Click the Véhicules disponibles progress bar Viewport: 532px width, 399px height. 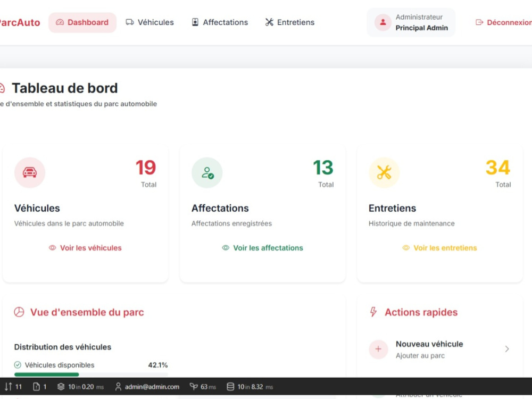(91, 375)
